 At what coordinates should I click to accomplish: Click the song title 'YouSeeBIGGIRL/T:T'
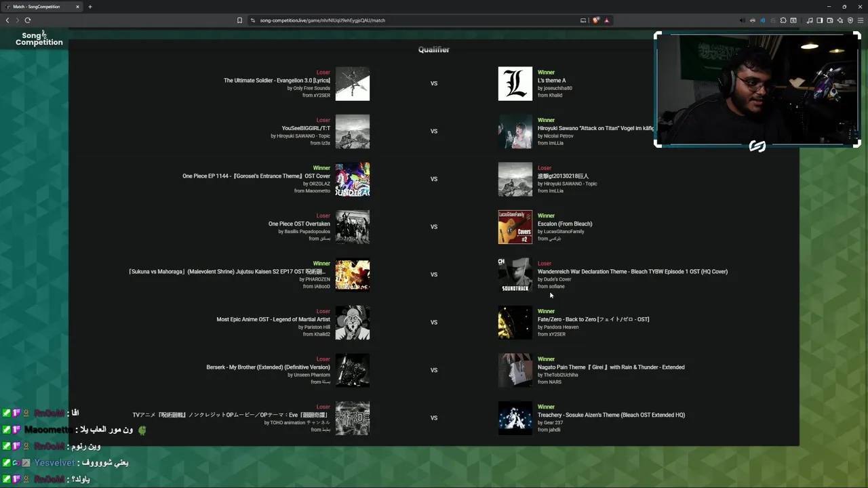306,128
